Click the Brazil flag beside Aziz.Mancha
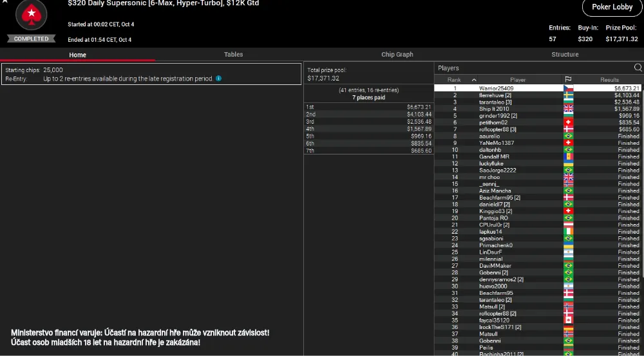This screenshot has width=644, height=356. (x=569, y=191)
